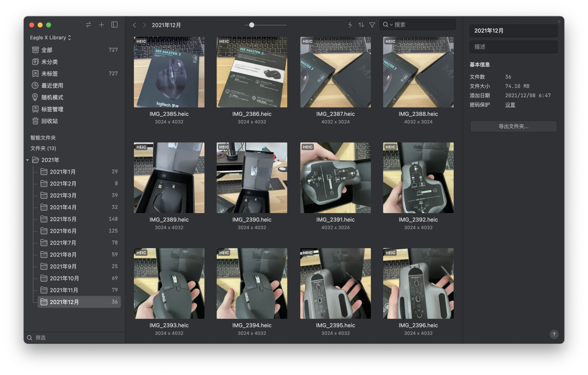Open the 2021年7月 folder
The width and height of the screenshot is (588, 375).
[79, 243]
